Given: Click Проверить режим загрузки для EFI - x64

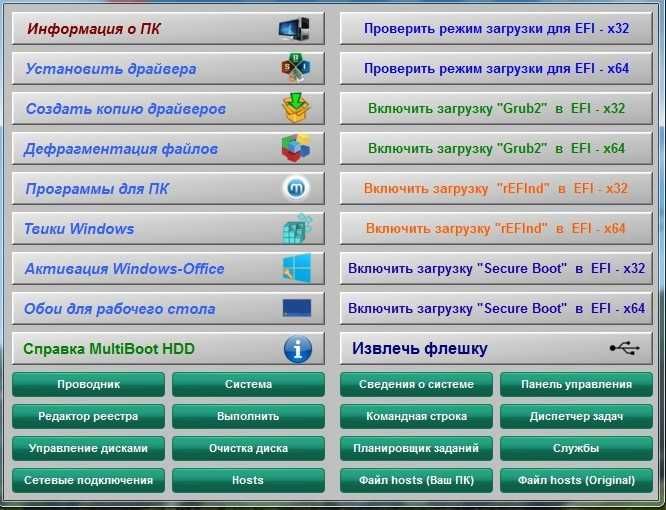Looking at the screenshot, I should click(496, 68).
